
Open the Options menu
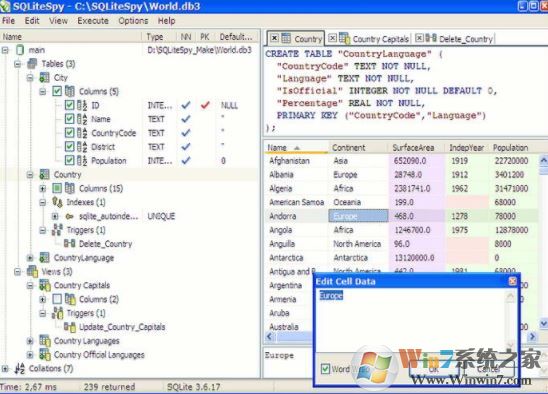coord(133,21)
